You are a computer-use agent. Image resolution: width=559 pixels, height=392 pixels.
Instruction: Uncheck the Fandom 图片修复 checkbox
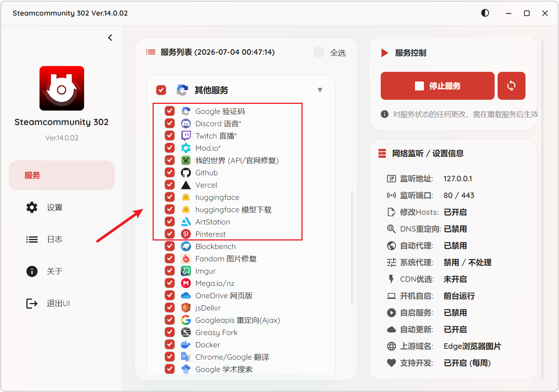[x=170, y=258]
